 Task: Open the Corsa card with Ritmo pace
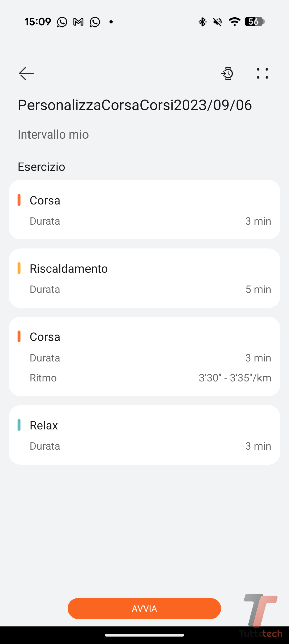click(144, 356)
